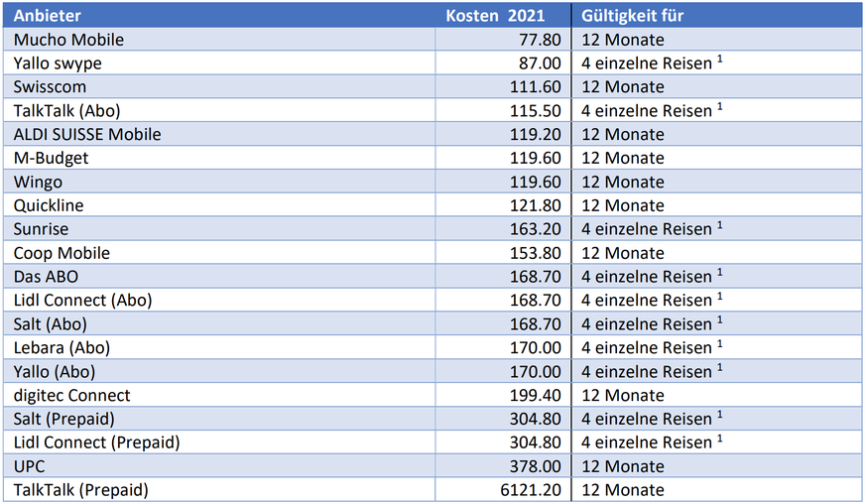The width and height of the screenshot is (866, 504).
Task: Select the TalkTalk (Prepaid) cost 6121.20
Action: point(531,490)
